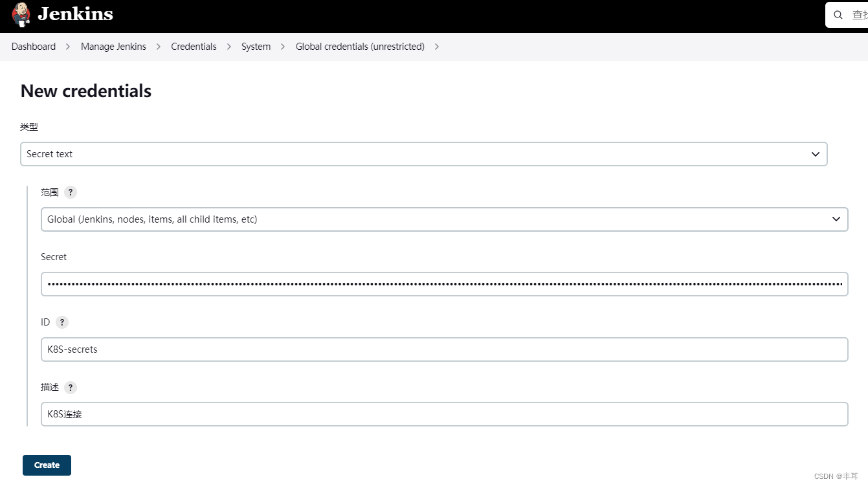Image resolution: width=868 pixels, height=486 pixels.
Task: Click the magnifier search icon
Action: pyautogui.click(x=838, y=15)
